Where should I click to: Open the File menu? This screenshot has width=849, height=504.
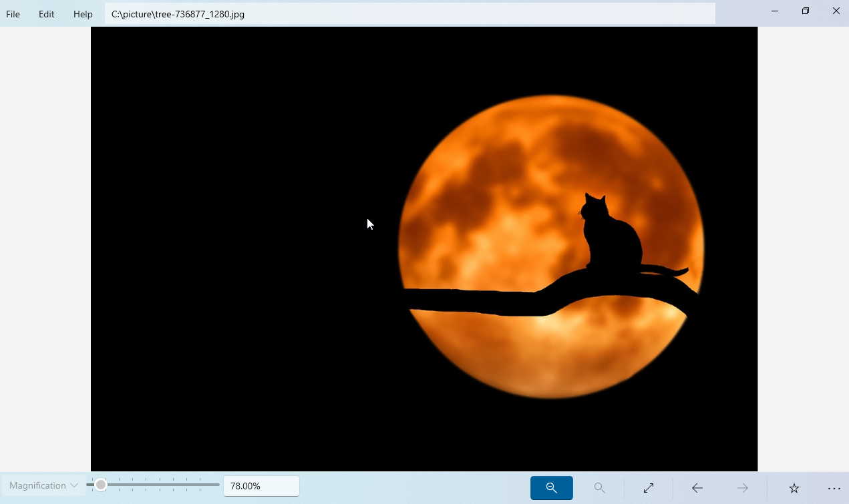[x=13, y=14]
